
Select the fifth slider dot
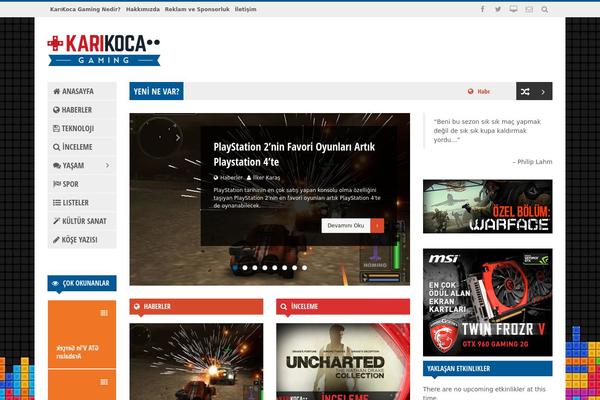pos(275,268)
